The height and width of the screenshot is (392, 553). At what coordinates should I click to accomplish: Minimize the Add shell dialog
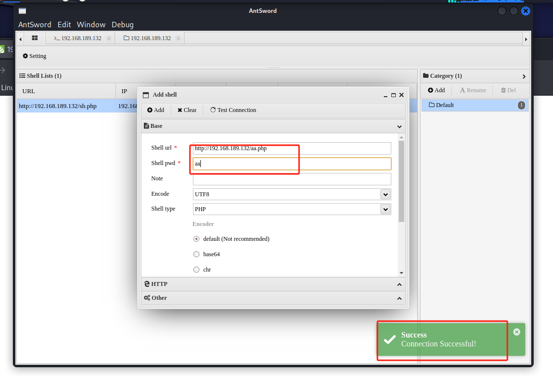pos(385,95)
